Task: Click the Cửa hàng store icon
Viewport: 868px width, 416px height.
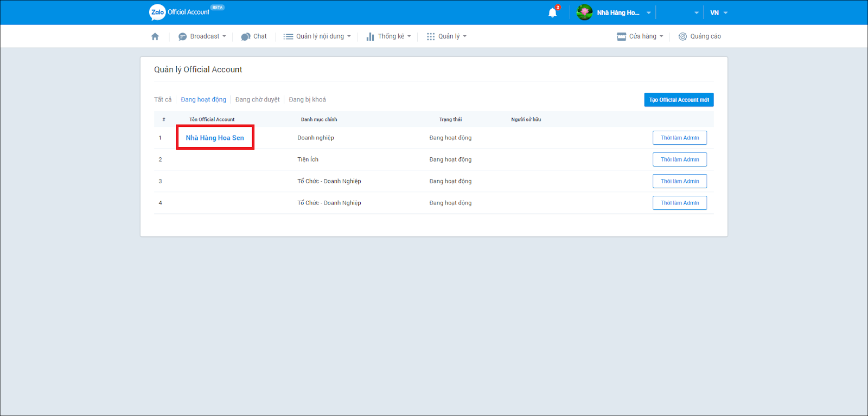Action: 622,36
